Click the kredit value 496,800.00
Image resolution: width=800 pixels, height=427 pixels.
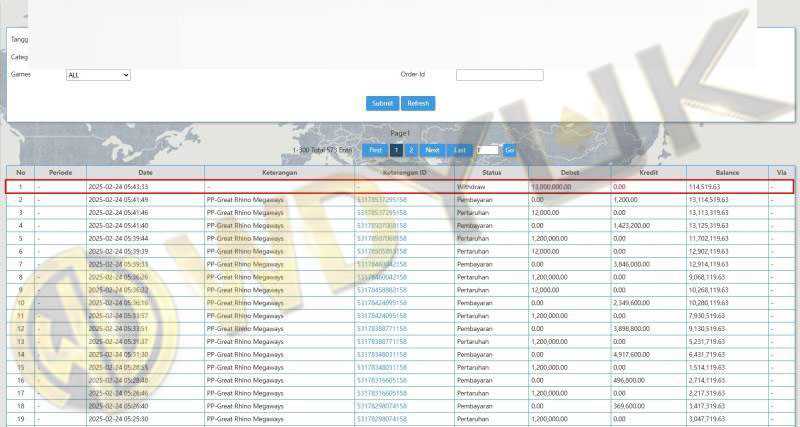pyautogui.click(x=629, y=381)
